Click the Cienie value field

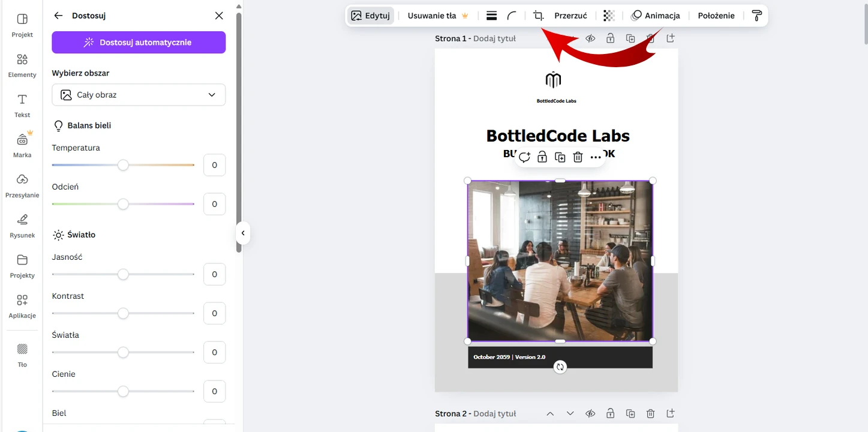pyautogui.click(x=214, y=391)
